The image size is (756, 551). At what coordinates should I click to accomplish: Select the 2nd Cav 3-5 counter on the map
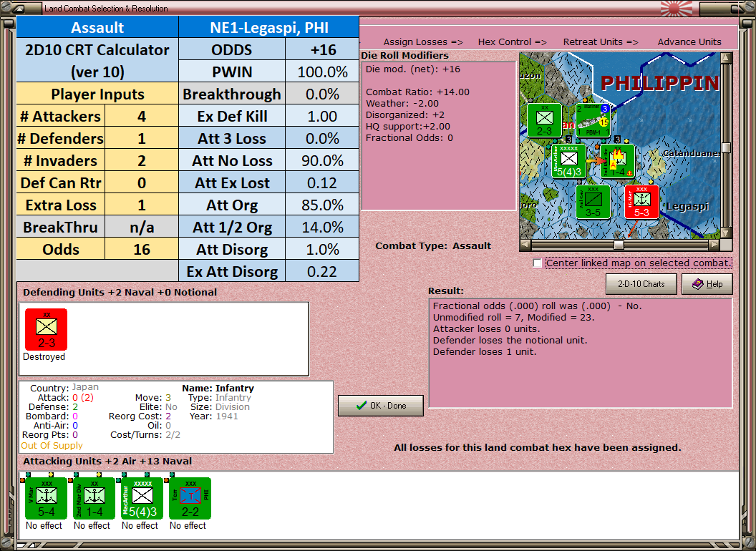[x=593, y=202]
